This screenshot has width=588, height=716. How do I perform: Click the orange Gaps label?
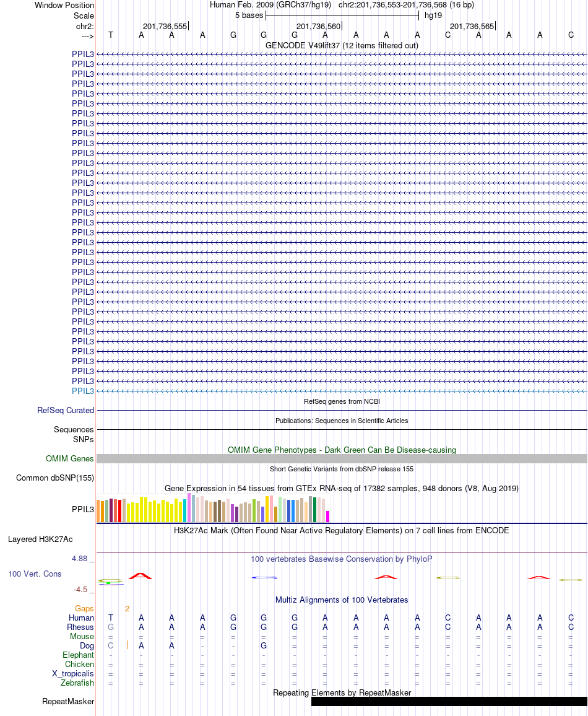[84, 608]
